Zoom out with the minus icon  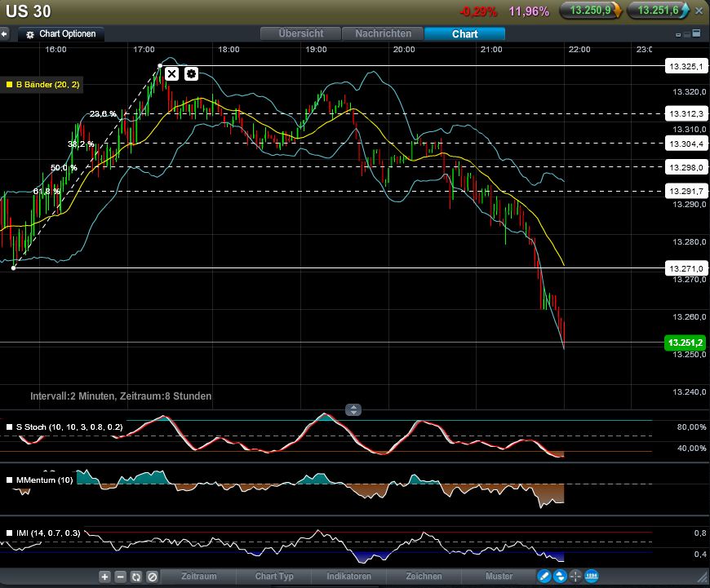pyautogui.click(x=121, y=577)
